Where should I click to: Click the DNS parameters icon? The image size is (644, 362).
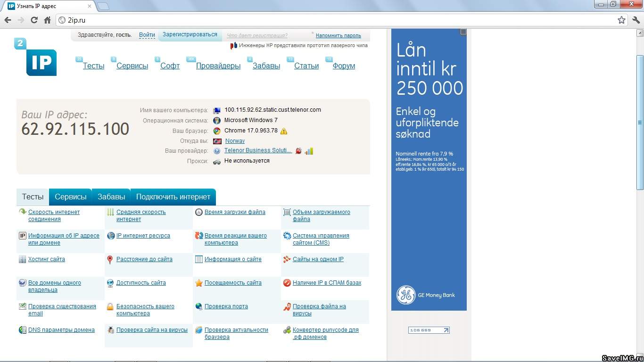tap(22, 330)
